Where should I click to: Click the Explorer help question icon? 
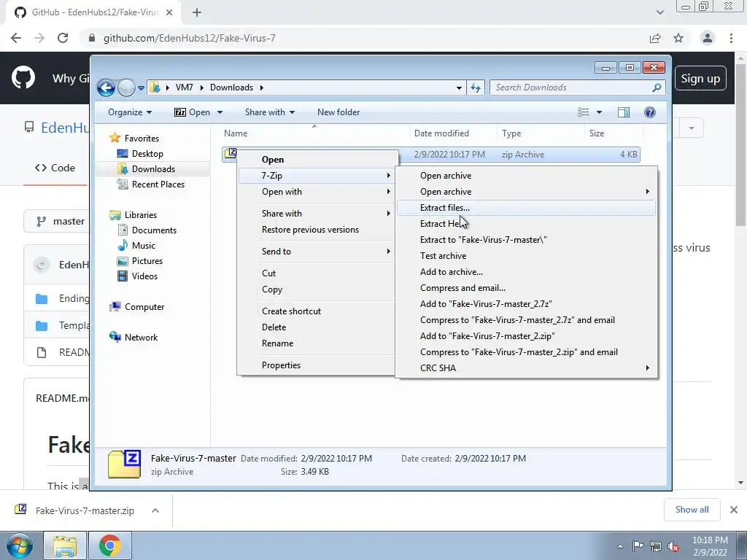(x=649, y=112)
